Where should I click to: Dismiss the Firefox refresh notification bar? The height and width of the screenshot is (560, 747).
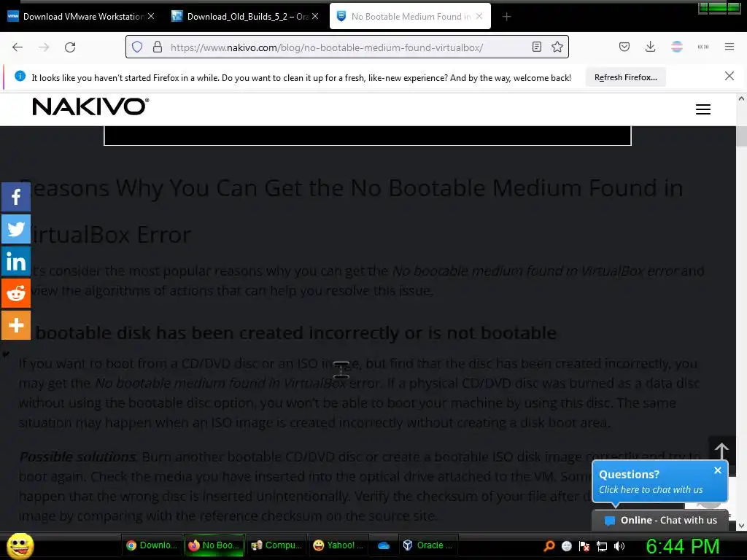tap(729, 76)
